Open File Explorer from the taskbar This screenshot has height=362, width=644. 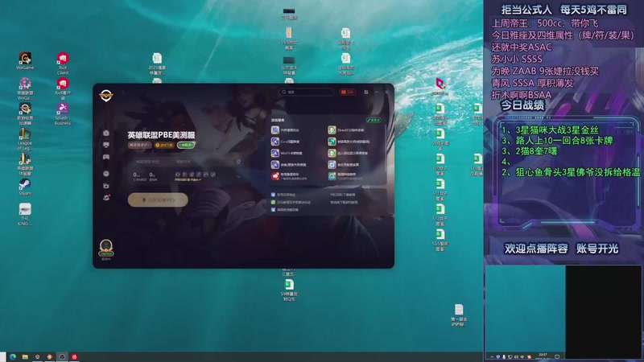coord(25,356)
